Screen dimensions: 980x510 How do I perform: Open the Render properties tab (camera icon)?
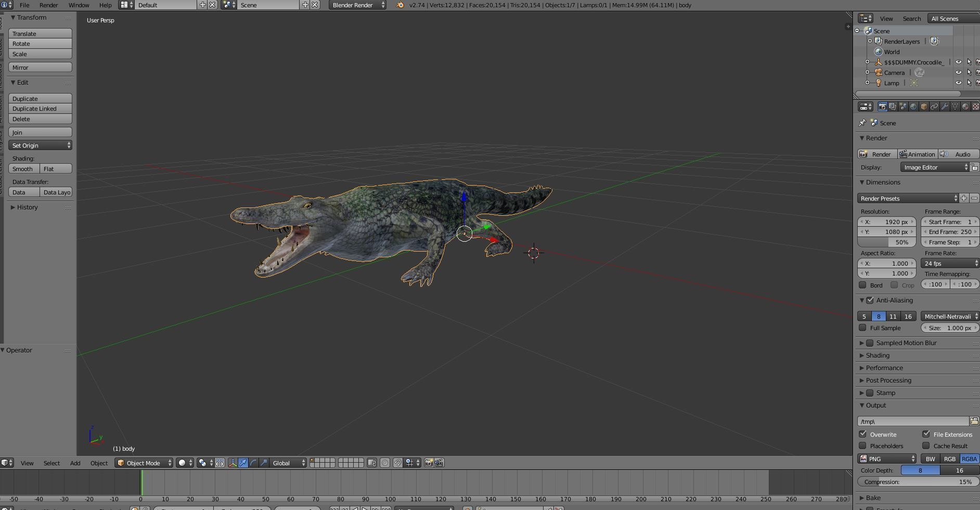[882, 107]
